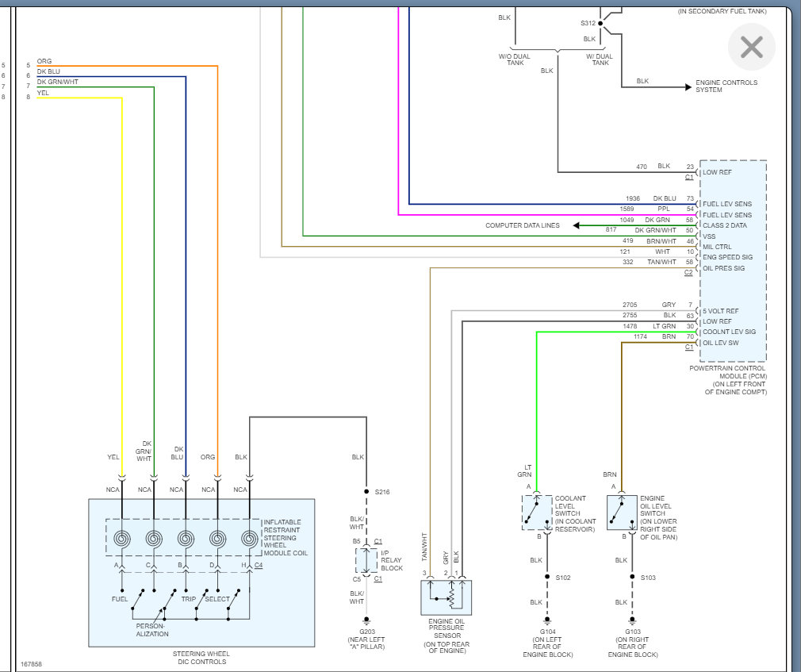Click the 'ENG SPEED SIG' PCM pin label
Image resolution: width=801 pixels, height=672 pixels.
pos(727,257)
